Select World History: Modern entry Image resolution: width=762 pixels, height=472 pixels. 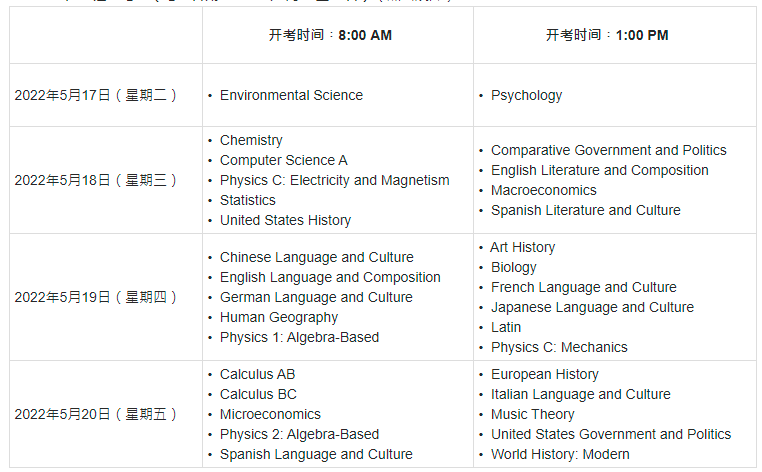tap(560, 454)
